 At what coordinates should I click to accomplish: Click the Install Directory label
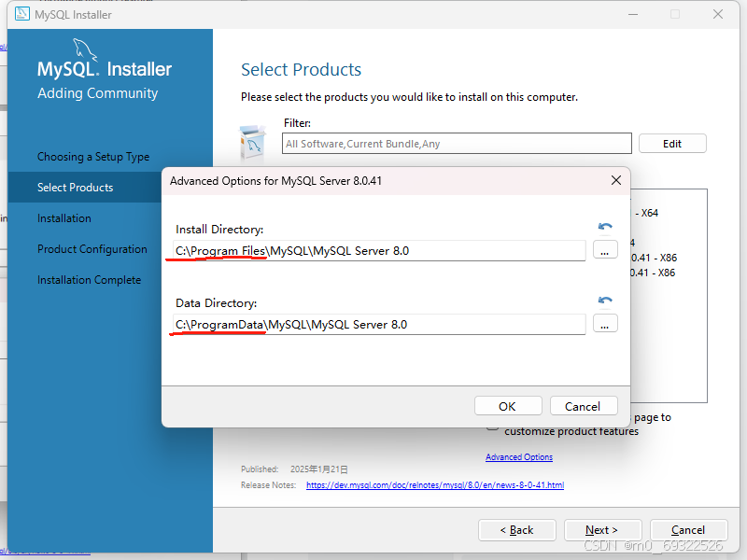coord(219,230)
